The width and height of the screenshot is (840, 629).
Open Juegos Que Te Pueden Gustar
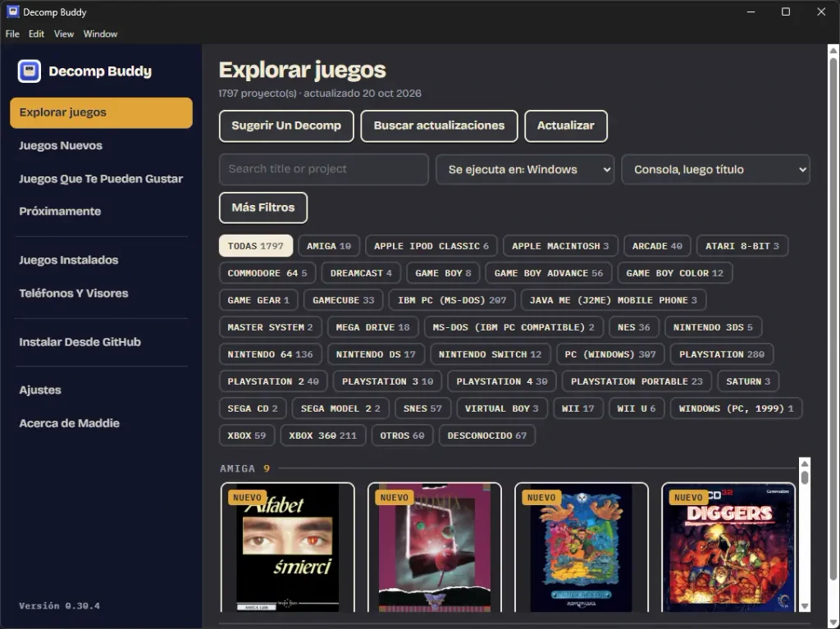coord(101,179)
